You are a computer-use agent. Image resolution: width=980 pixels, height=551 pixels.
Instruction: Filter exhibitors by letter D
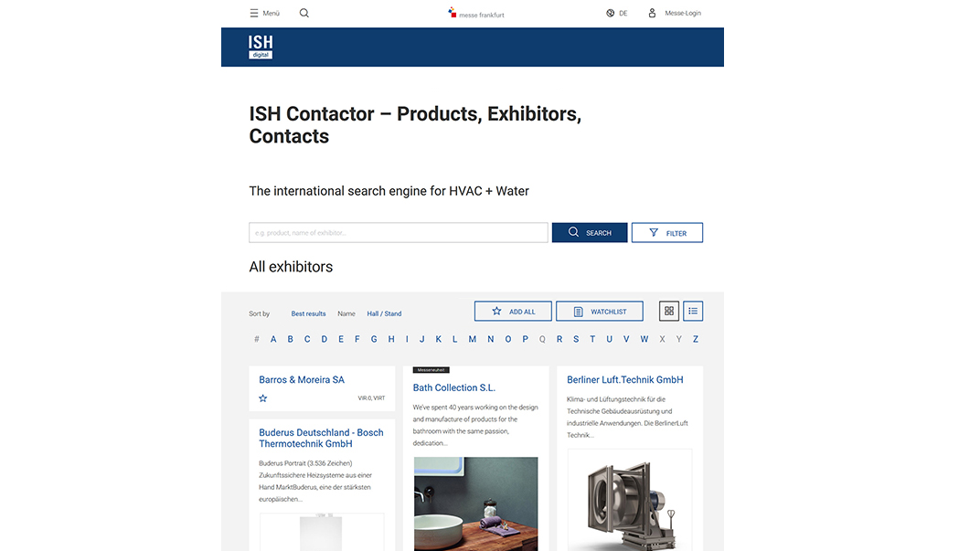324,339
